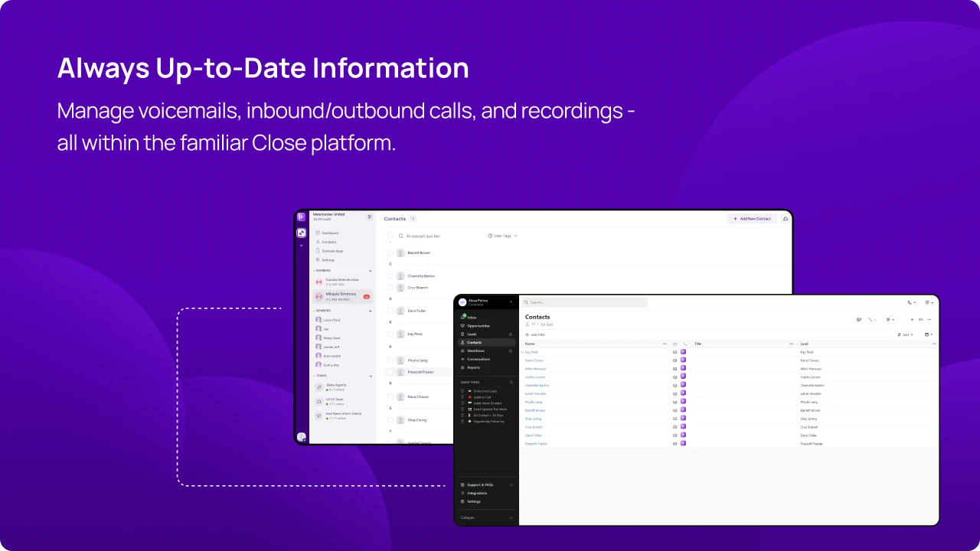This screenshot has width=980, height=551.
Task: Open the Lead column options menu
Action: click(934, 344)
